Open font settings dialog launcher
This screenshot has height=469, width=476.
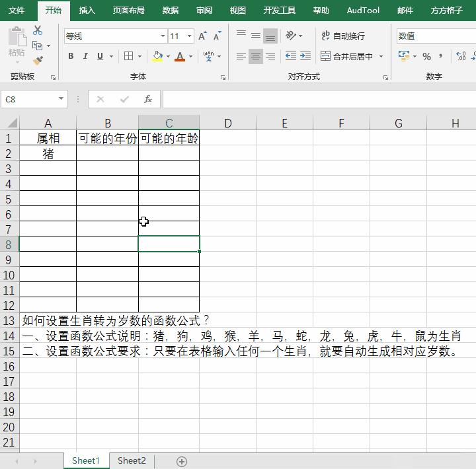click(223, 78)
